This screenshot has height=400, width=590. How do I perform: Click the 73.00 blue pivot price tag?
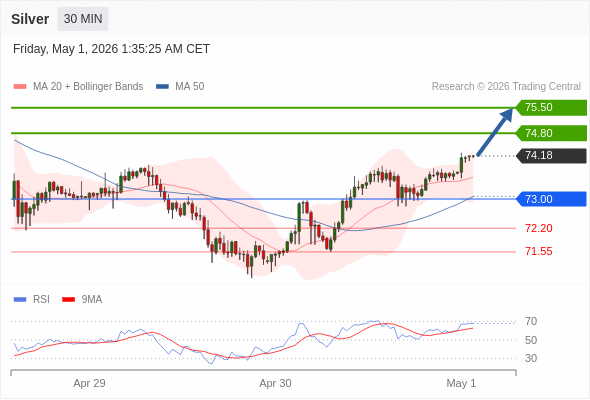click(x=551, y=199)
